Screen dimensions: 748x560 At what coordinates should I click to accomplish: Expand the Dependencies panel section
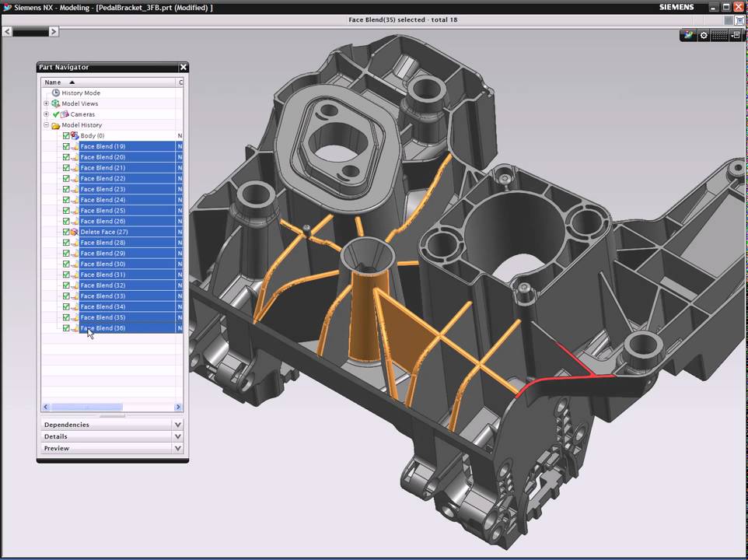coord(178,425)
